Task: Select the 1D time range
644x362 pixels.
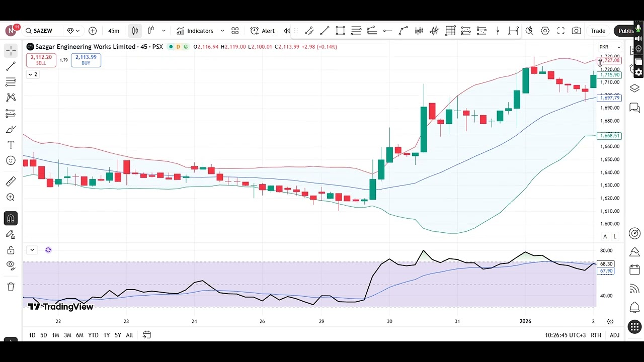Action: [32, 335]
